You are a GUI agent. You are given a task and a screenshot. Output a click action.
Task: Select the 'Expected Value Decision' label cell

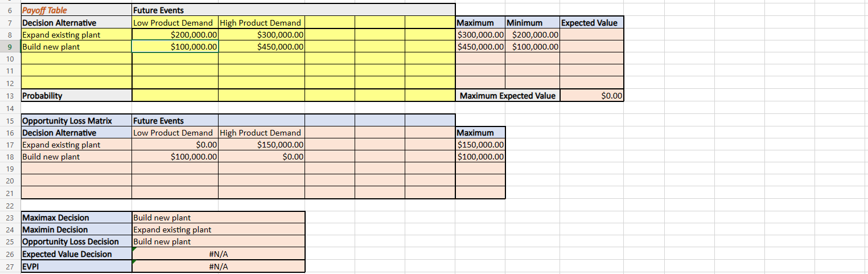point(76,254)
